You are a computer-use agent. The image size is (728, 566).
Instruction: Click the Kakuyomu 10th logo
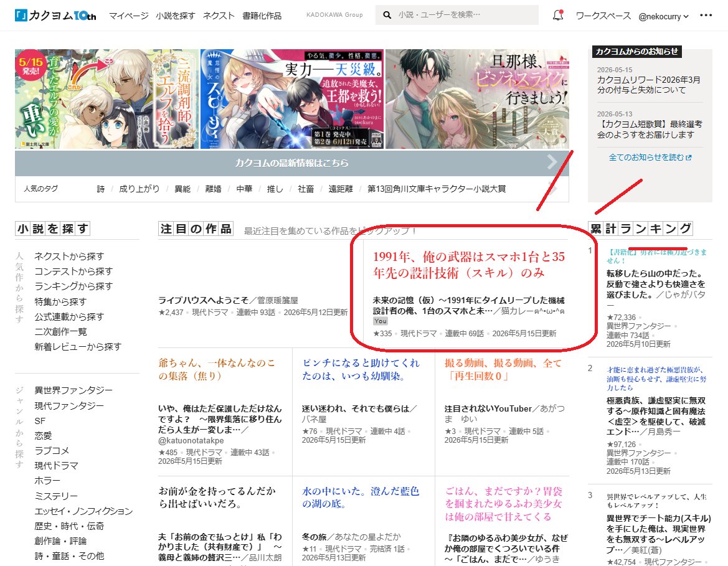click(x=55, y=16)
